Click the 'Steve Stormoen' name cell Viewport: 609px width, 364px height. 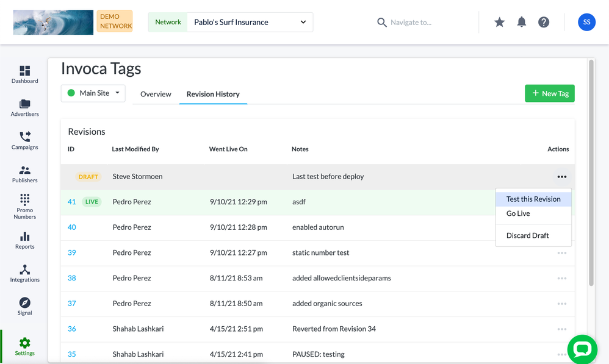137,177
